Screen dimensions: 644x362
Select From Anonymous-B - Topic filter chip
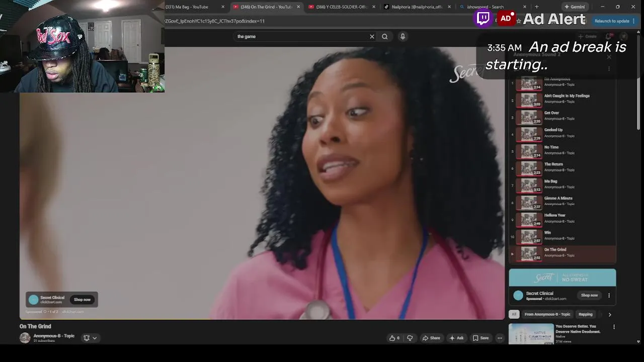click(547, 314)
